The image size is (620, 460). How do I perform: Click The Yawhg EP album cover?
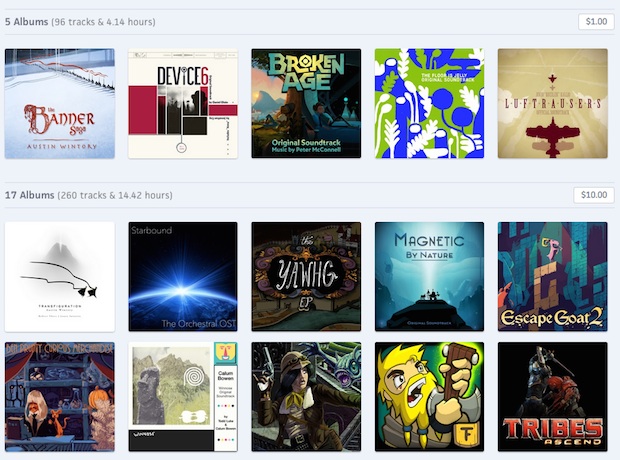click(x=306, y=277)
